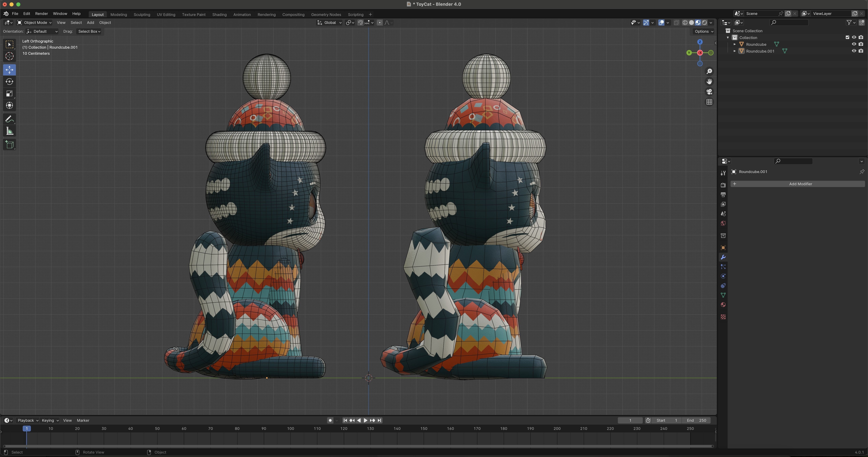The height and width of the screenshot is (457, 868).
Task: Select the Measure tool
Action: click(x=9, y=131)
